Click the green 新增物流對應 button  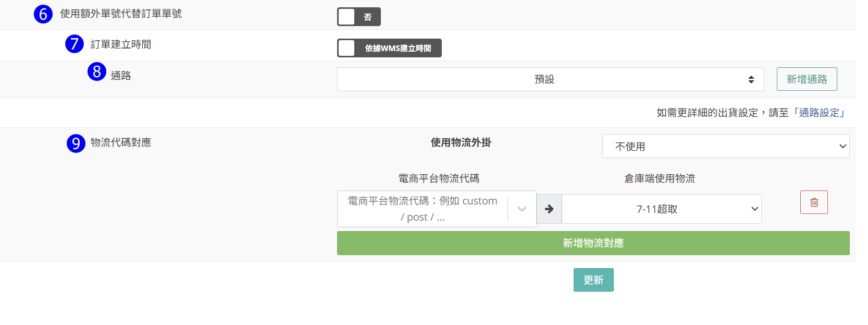[593, 243]
